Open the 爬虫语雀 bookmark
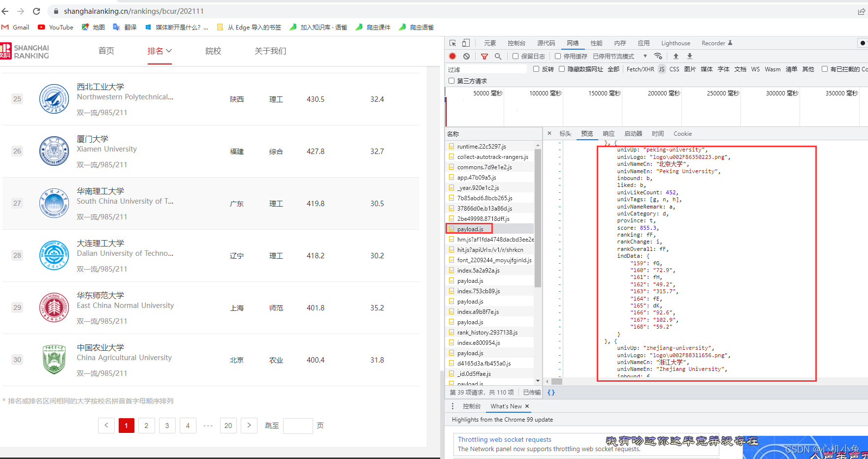The height and width of the screenshot is (459, 868). pyautogui.click(x=416, y=27)
